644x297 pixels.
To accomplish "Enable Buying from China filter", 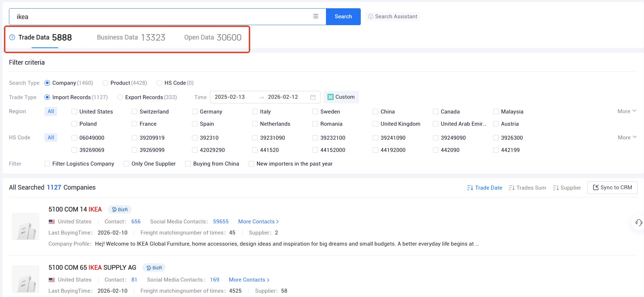I will point(188,164).
